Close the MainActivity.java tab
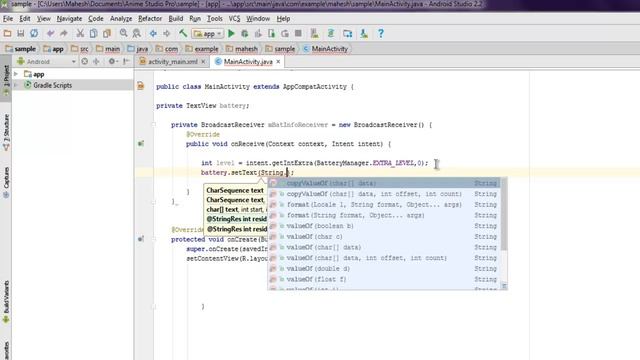640x360 pixels. tap(278, 62)
